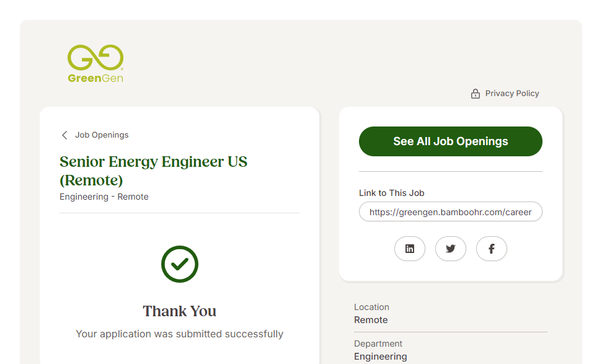Image resolution: width=602 pixels, height=364 pixels.
Task: Click the back chevron beside Job Openings
Action: pos(64,135)
